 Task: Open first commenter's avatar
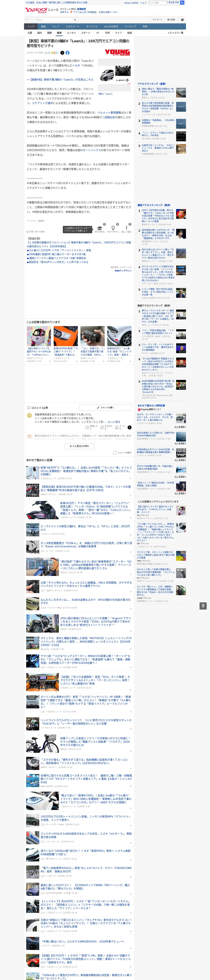(29, 415)
